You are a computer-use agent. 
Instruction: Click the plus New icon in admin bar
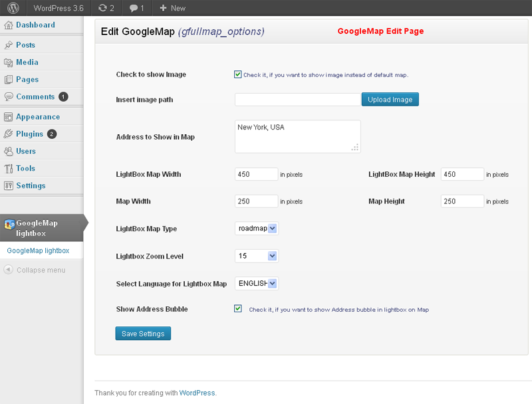tap(163, 8)
